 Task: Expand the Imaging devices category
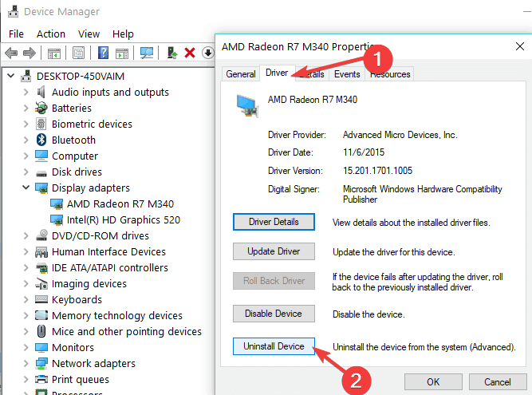(26, 283)
